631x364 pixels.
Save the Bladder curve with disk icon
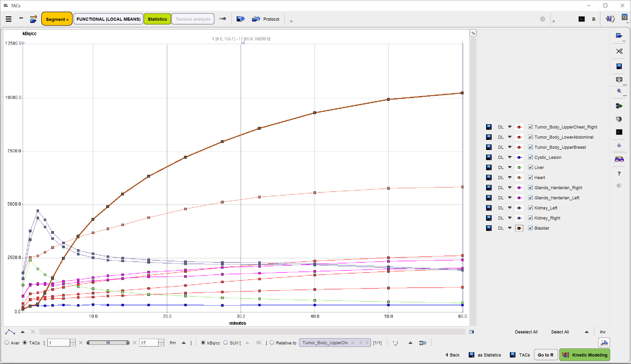point(489,228)
